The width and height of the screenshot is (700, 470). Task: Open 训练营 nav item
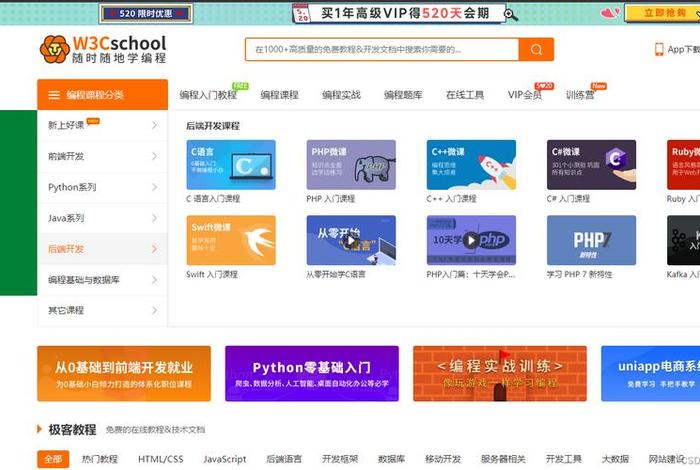(580, 95)
